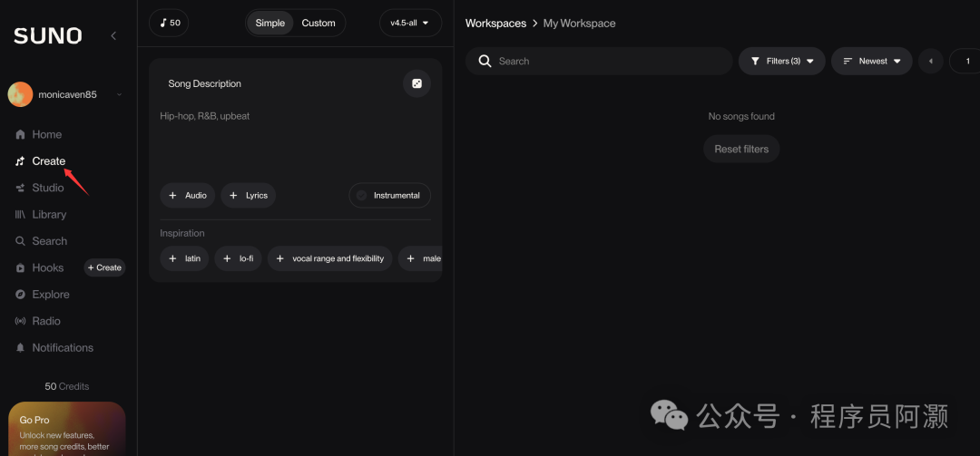
Task: Click the Radio broadcast icon
Action: pos(21,321)
